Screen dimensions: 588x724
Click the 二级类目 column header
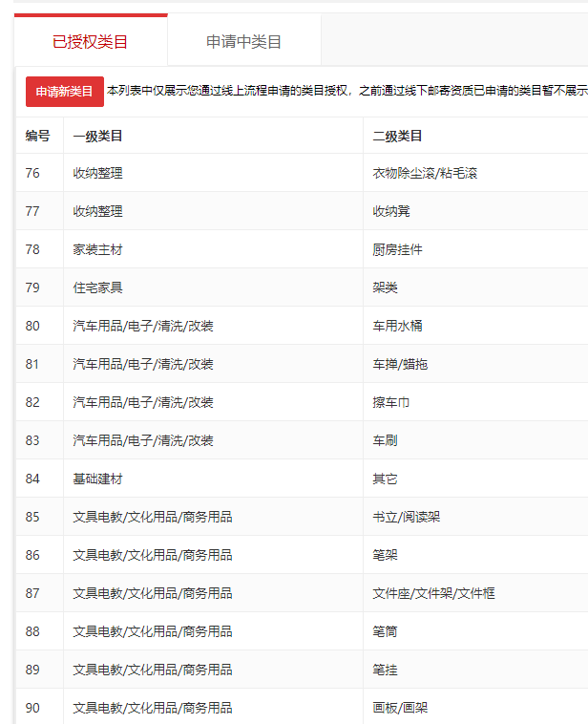point(397,137)
